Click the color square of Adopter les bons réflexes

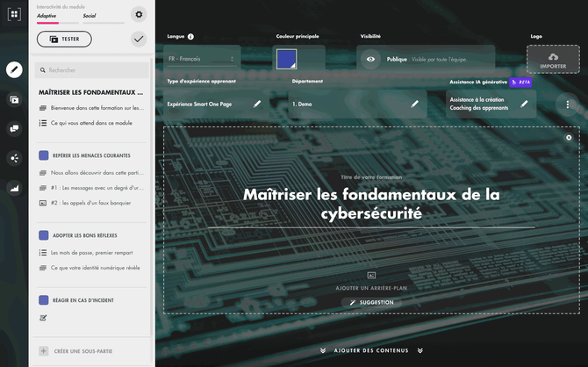(x=44, y=235)
